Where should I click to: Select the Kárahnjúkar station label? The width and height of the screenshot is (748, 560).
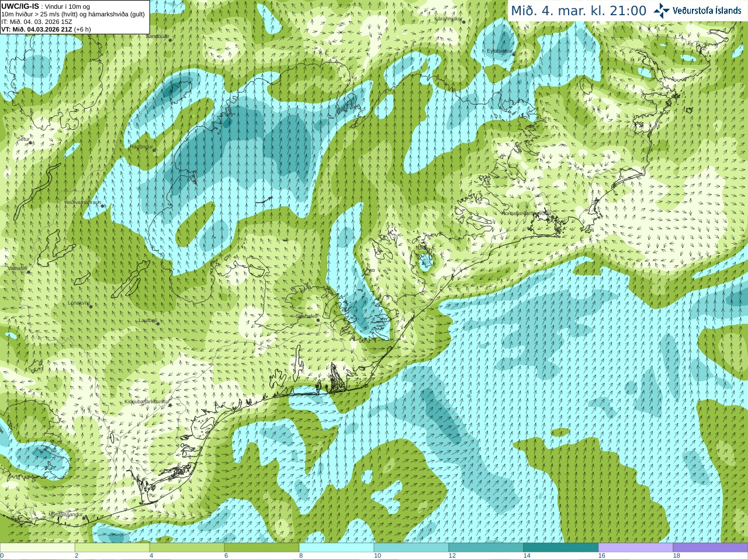(448, 19)
